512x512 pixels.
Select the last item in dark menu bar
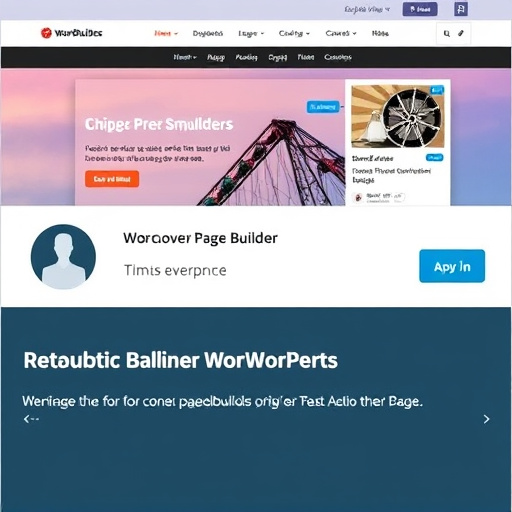click(x=338, y=57)
